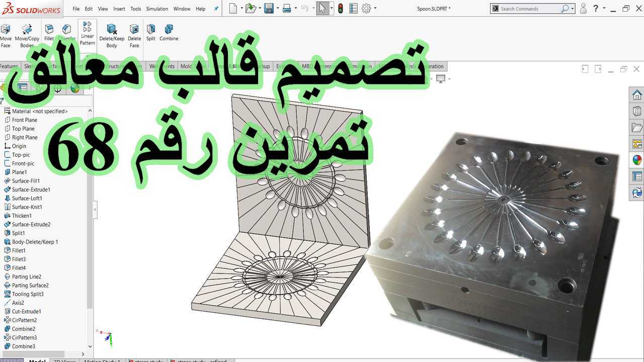Click the Spoon.SLDPRT document title
The image size is (644, 362).
[x=434, y=9]
